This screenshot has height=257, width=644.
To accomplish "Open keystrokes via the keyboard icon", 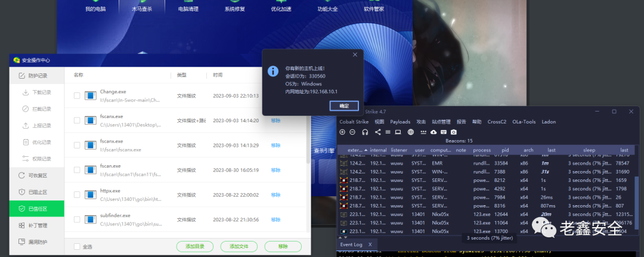I will tap(444, 132).
